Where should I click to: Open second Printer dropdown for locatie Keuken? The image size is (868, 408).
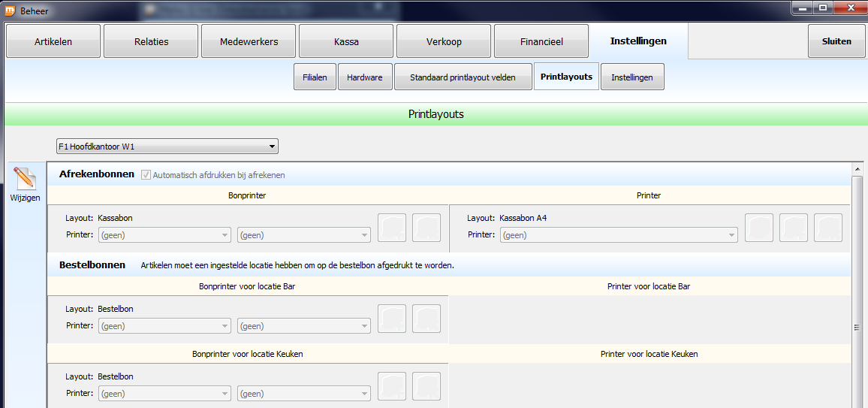click(x=304, y=394)
